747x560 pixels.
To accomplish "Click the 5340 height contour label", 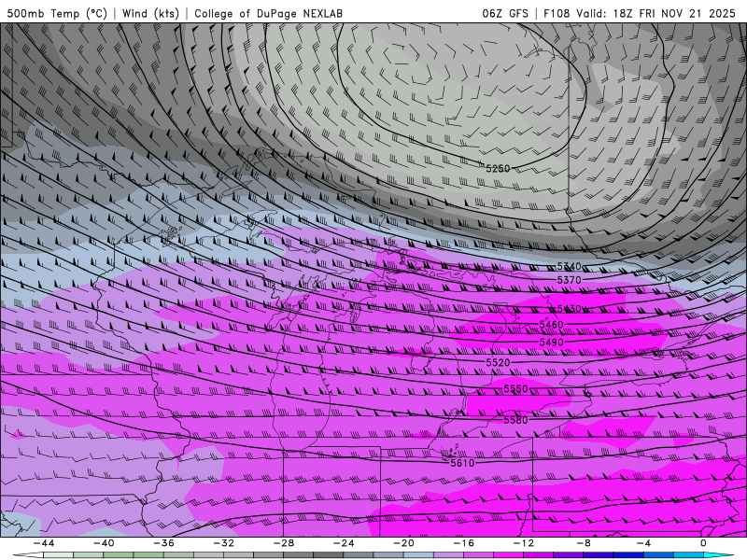I will click(x=570, y=266).
